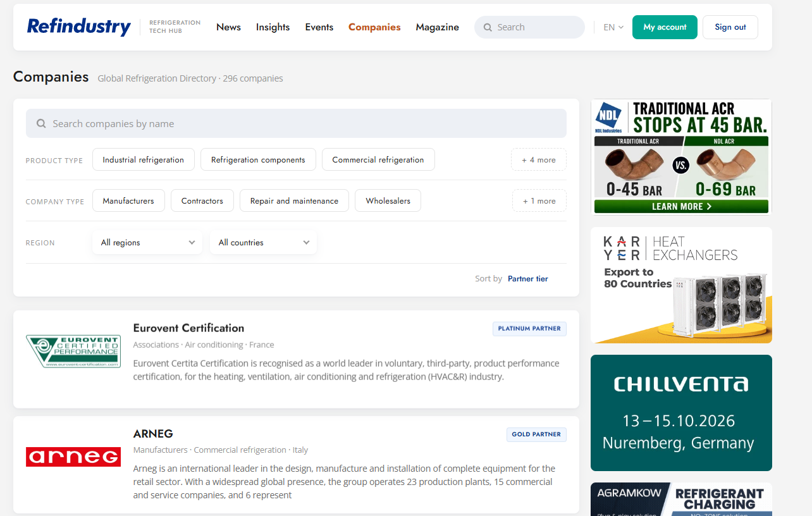Open the ARNEG company title

click(153, 434)
